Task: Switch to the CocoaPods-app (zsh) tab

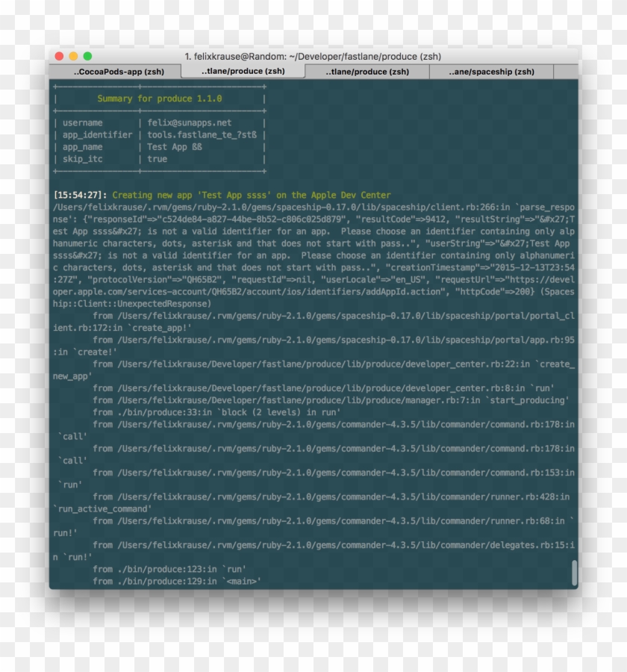Action: coord(118,72)
